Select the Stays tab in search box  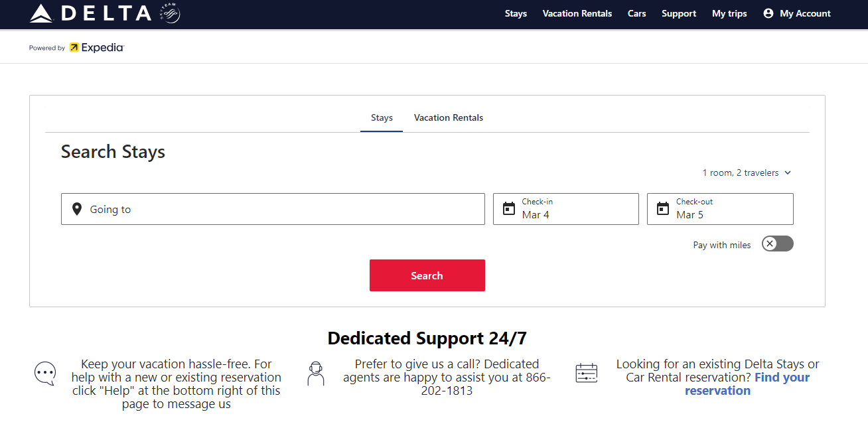pyautogui.click(x=382, y=117)
